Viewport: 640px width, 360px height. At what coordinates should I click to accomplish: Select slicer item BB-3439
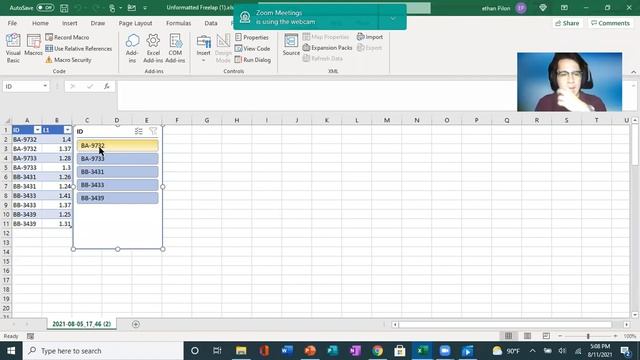tap(118, 198)
